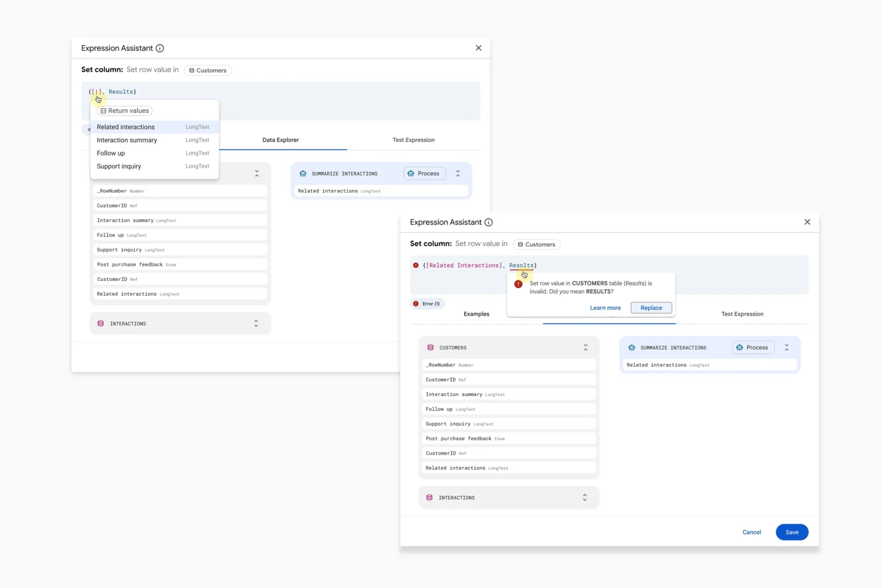Click red error icon beside expression

416,265
